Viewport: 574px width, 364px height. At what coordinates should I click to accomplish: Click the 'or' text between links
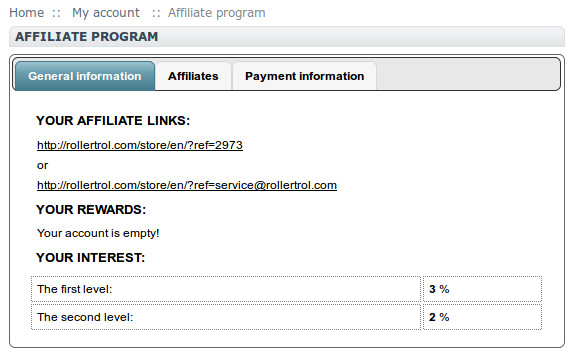42,165
